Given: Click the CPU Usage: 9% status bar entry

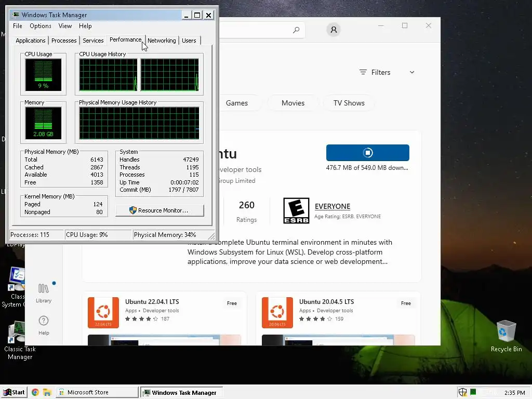Looking at the screenshot, I should pyautogui.click(x=98, y=235).
